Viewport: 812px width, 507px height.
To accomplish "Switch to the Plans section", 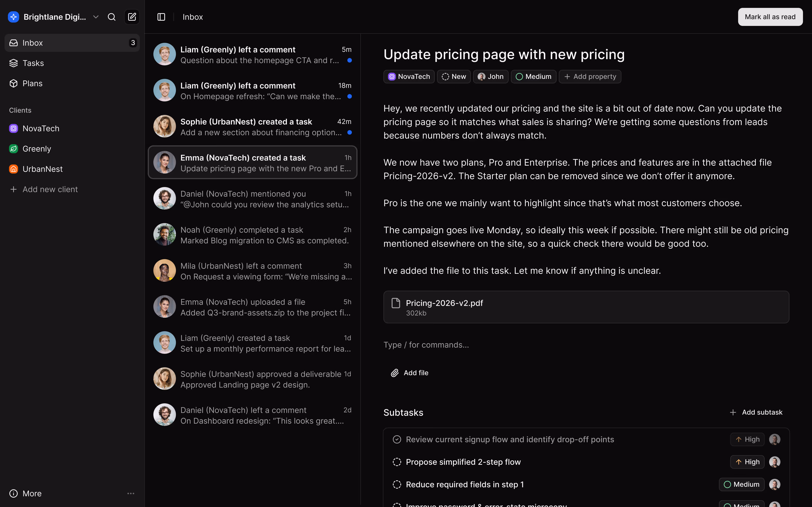I will tap(32, 83).
